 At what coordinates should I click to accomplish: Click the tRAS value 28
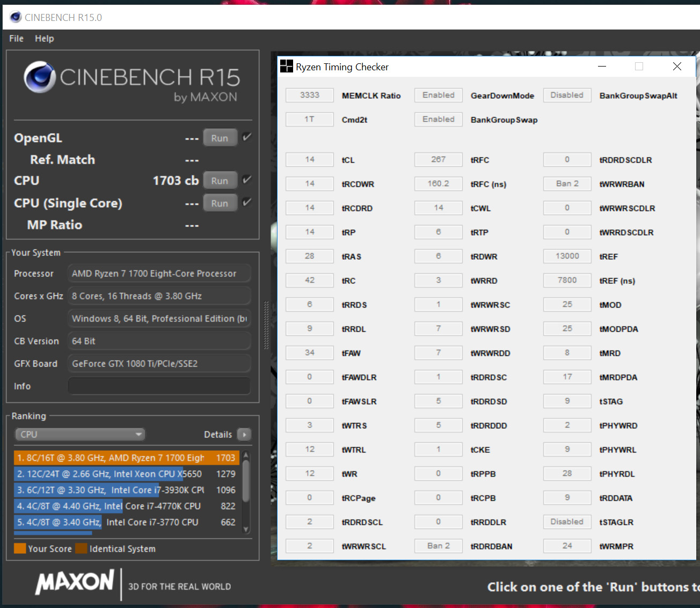310,256
